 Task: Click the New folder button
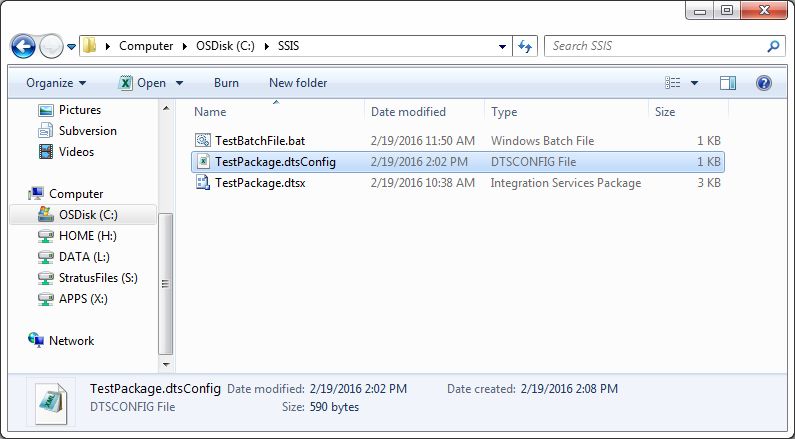298,83
